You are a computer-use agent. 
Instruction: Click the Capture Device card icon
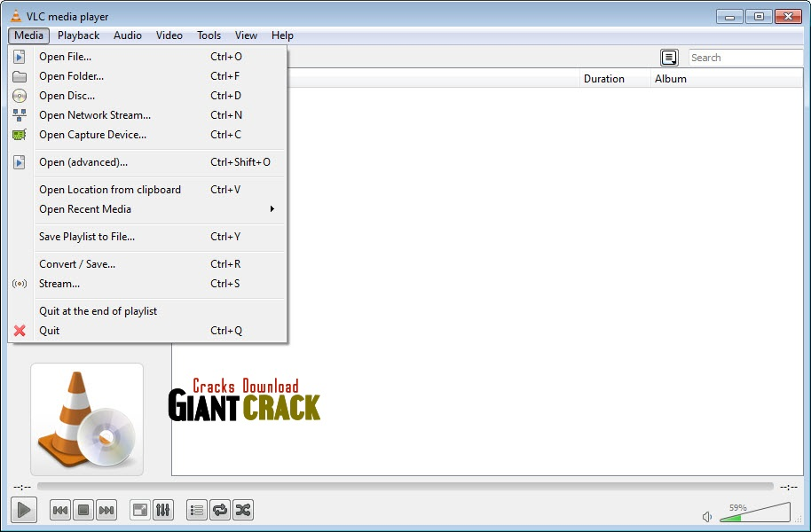pos(20,135)
